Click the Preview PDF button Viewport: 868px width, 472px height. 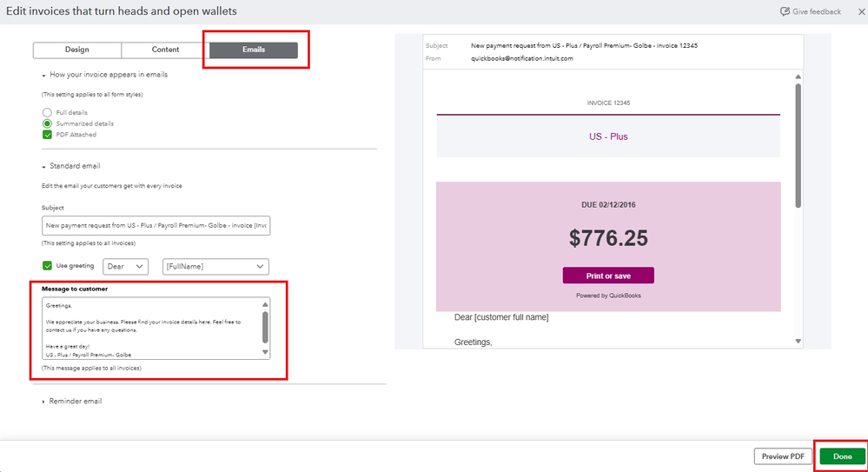783,456
